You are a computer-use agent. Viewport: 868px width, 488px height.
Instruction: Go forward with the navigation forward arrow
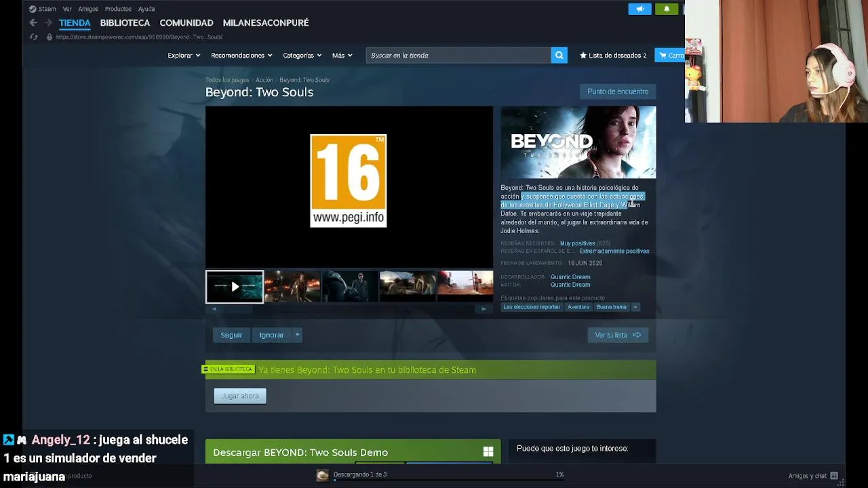pos(48,22)
